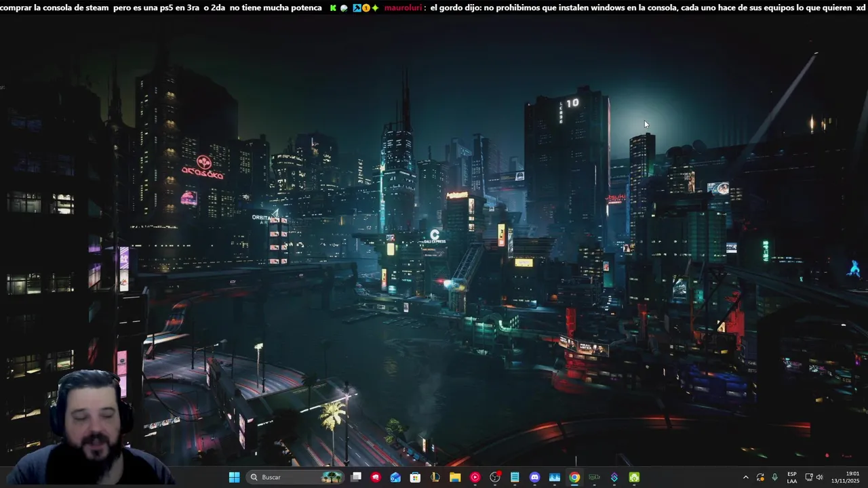The height and width of the screenshot is (488, 868).
Task: Open the Windows Start menu
Action: 234,477
